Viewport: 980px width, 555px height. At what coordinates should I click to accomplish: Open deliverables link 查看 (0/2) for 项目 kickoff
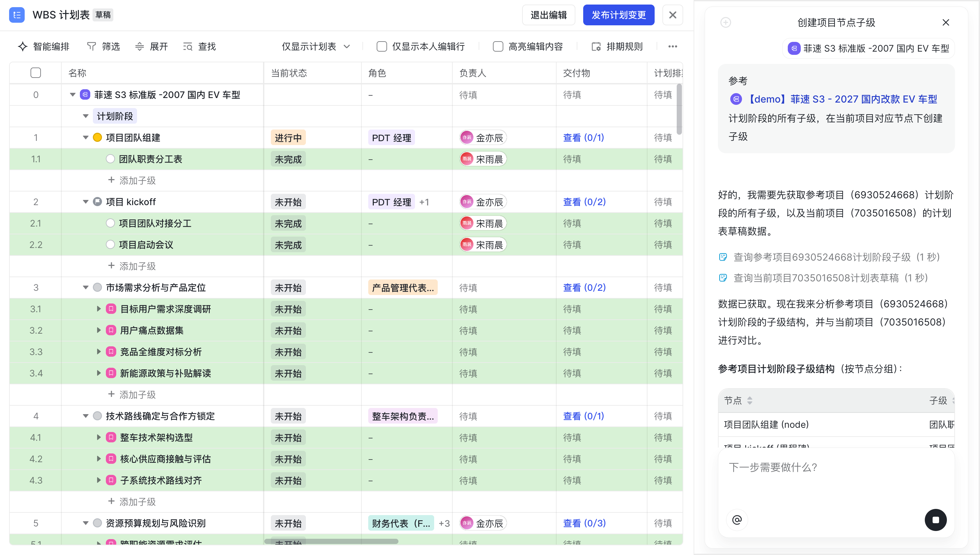click(584, 202)
